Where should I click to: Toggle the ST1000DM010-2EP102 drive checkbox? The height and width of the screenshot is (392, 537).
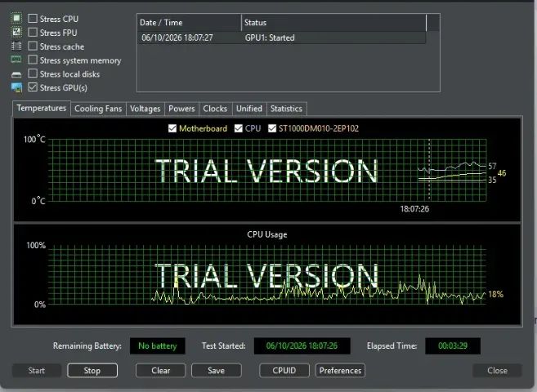pyautogui.click(x=272, y=128)
